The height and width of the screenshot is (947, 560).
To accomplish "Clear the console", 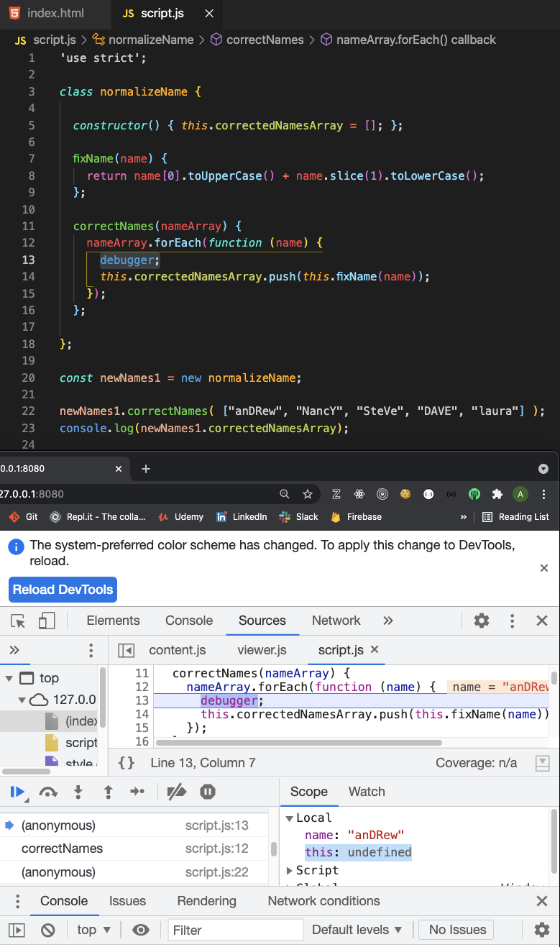I will [48, 930].
